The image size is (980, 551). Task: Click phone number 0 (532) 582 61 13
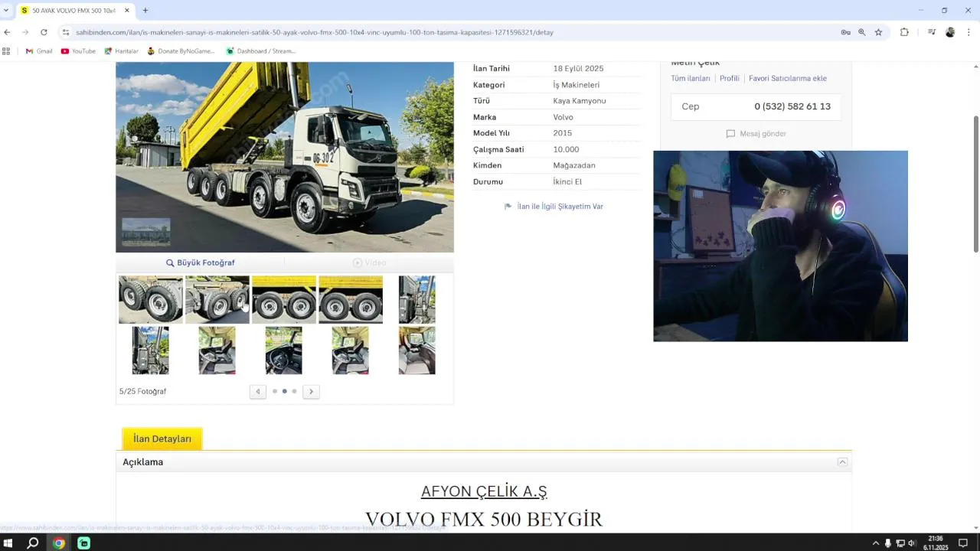[792, 106]
